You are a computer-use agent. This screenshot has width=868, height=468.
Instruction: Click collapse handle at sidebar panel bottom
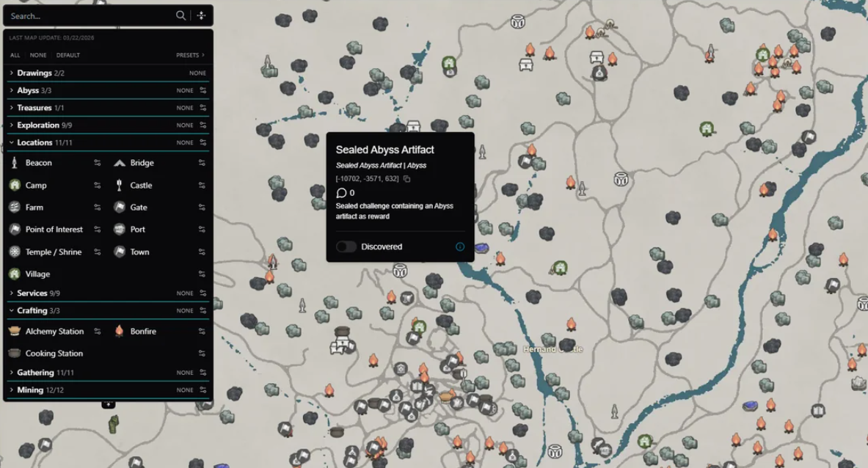pos(108,404)
